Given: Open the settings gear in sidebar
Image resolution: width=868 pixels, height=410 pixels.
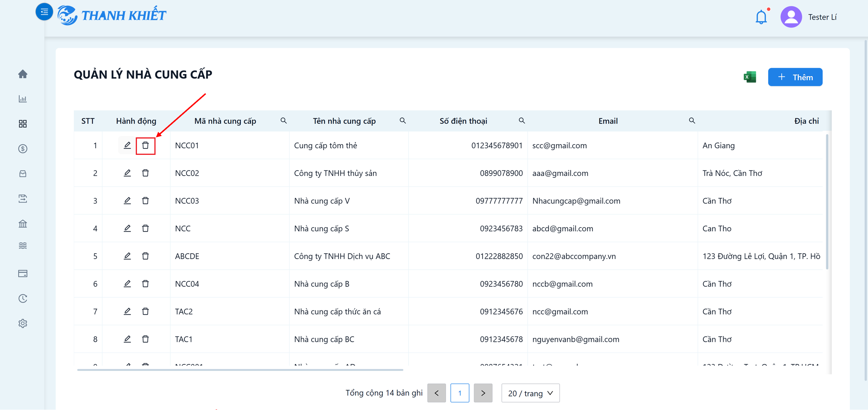Looking at the screenshot, I should (23, 323).
